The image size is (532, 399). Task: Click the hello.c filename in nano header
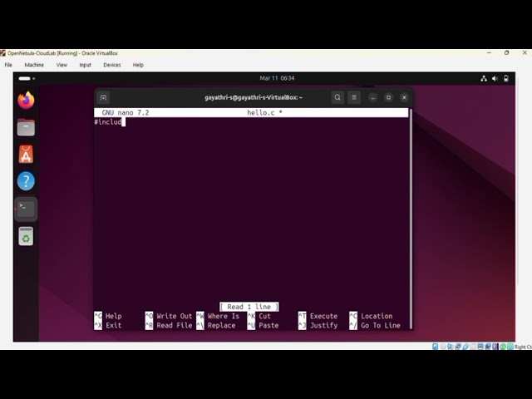click(260, 113)
